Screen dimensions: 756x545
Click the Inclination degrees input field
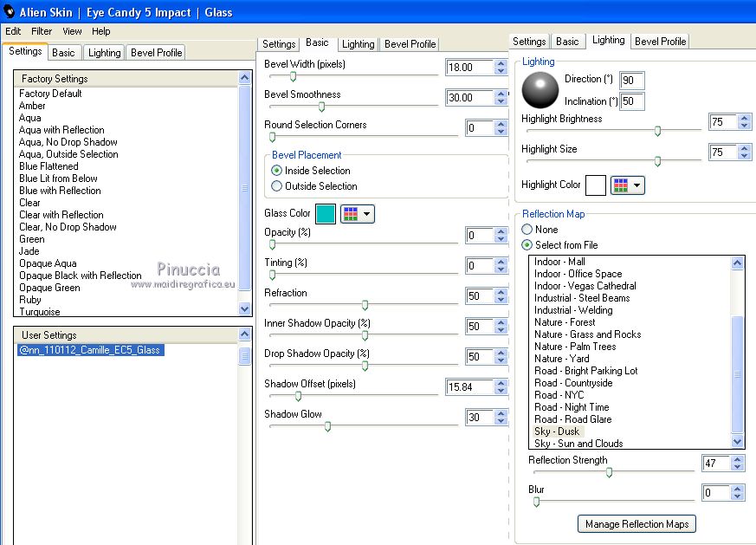point(631,101)
